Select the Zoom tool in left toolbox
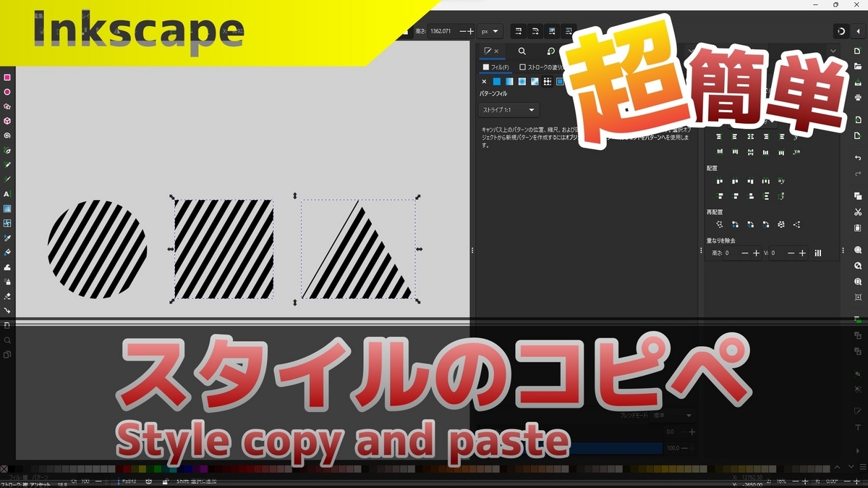 click(7, 340)
